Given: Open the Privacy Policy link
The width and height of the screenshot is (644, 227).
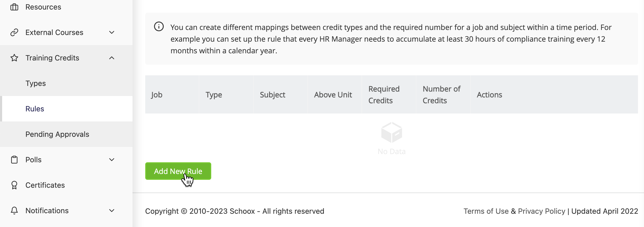Looking at the screenshot, I should 541,211.
